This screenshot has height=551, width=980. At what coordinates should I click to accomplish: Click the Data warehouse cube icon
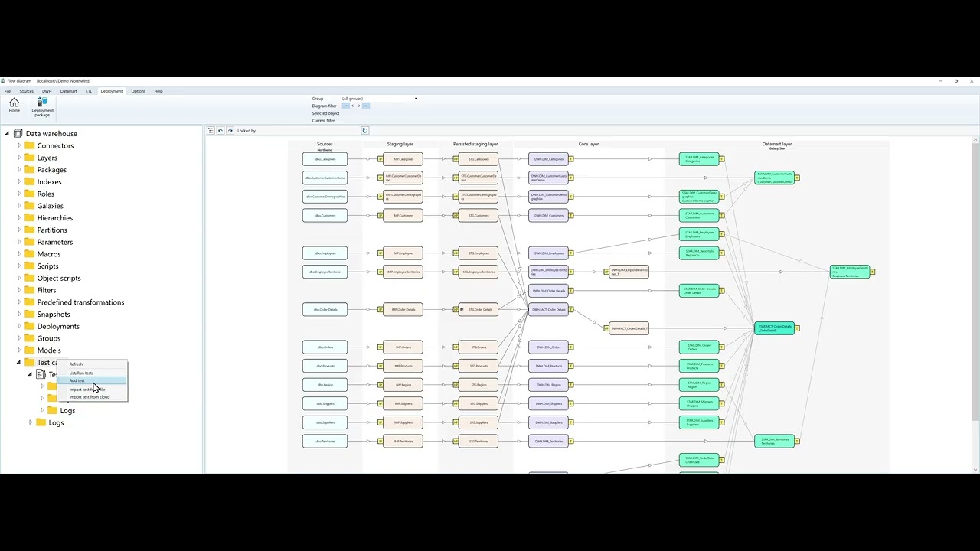(18, 133)
